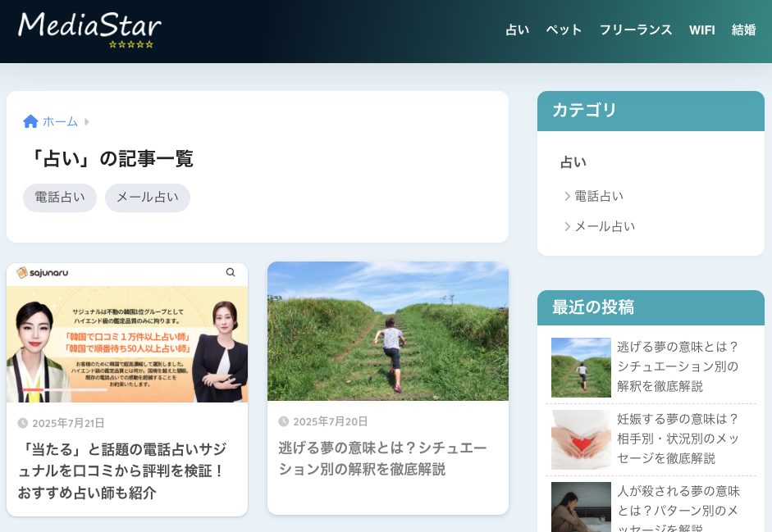Click the ホーム breadcrumb link

tap(60, 121)
